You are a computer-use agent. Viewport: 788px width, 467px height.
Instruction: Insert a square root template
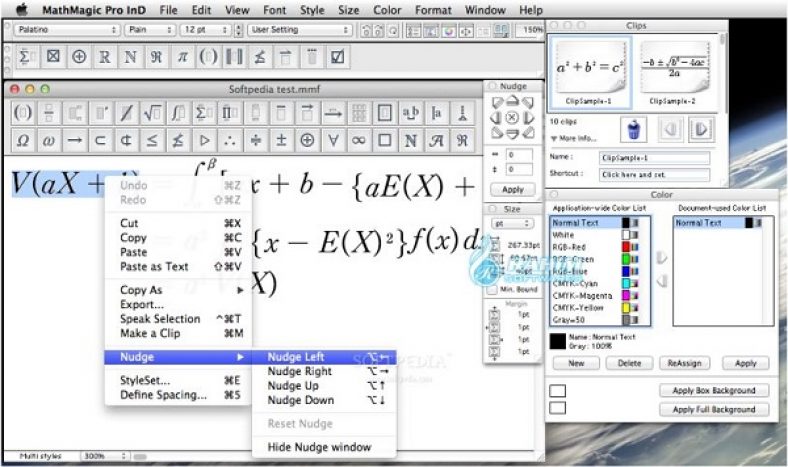coord(152,113)
